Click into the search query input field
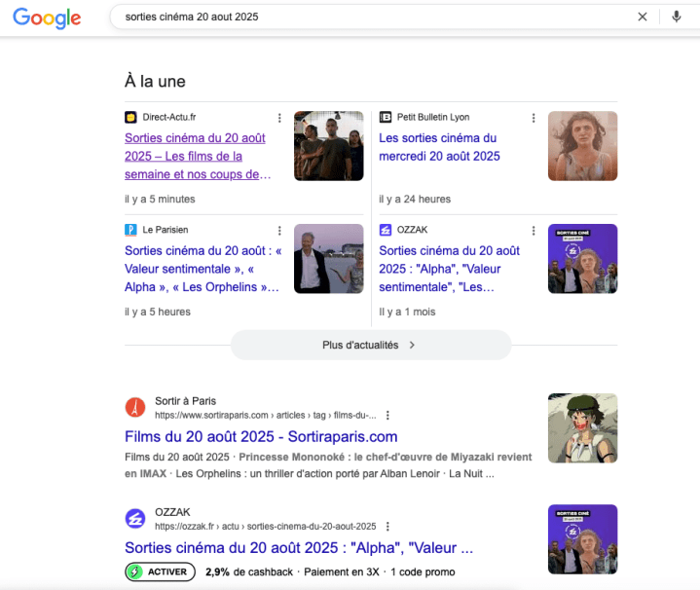Image resolution: width=700 pixels, height=590 pixels. (370, 17)
